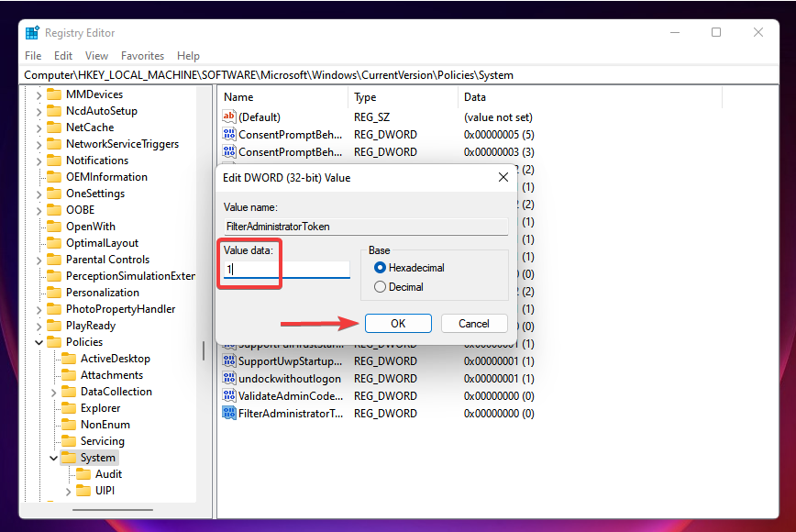The image size is (796, 532).
Task: Click the 0x00000003 (3) data cell
Action: [x=499, y=151]
